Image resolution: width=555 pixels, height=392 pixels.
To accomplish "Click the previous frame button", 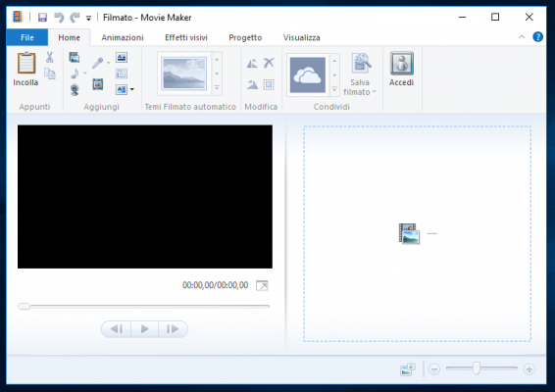I will 116,329.
